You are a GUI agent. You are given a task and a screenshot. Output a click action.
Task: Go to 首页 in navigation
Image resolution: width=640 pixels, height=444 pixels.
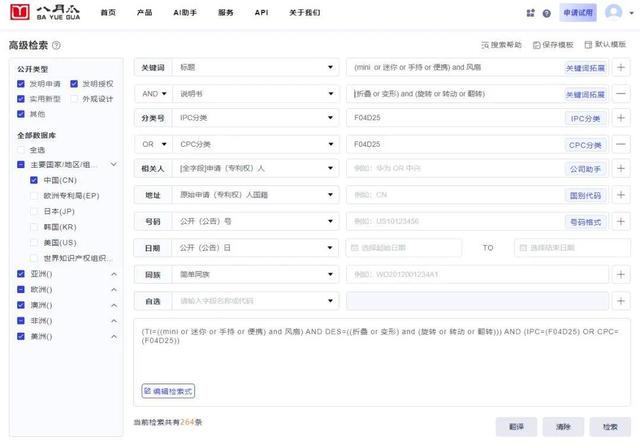pos(108,13)
